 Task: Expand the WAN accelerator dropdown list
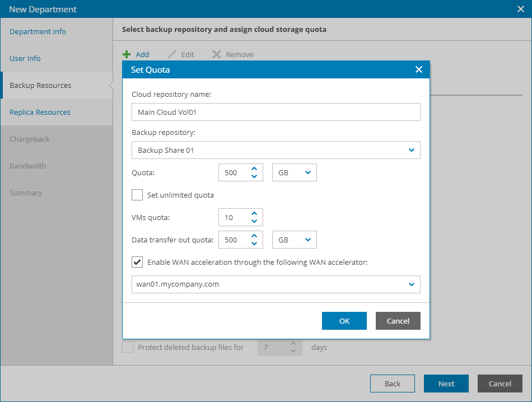(x=412, y=284)
